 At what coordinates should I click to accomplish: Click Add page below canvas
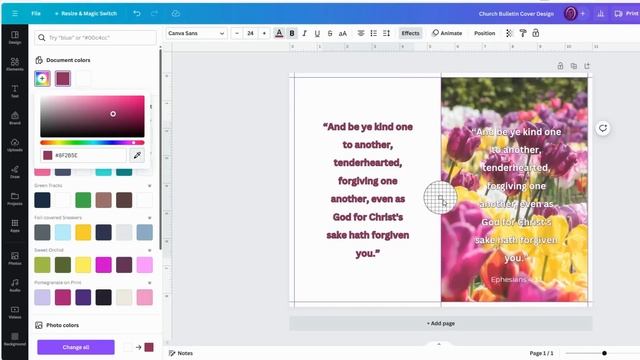pos(441,323)
